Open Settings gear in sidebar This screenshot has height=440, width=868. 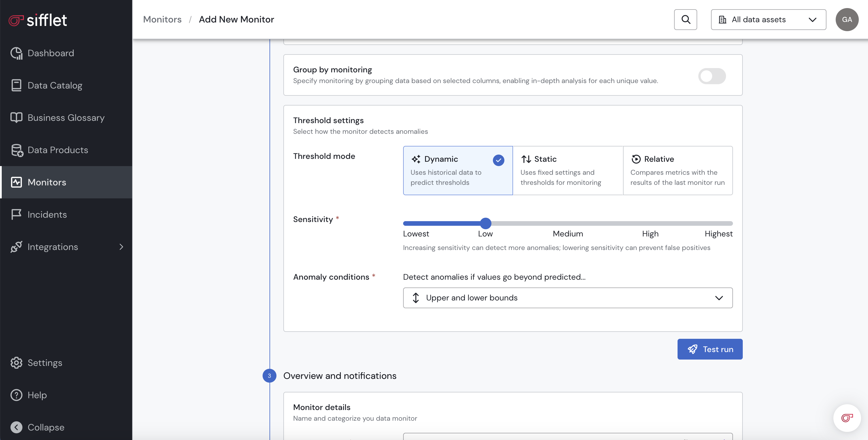(16, 362)
